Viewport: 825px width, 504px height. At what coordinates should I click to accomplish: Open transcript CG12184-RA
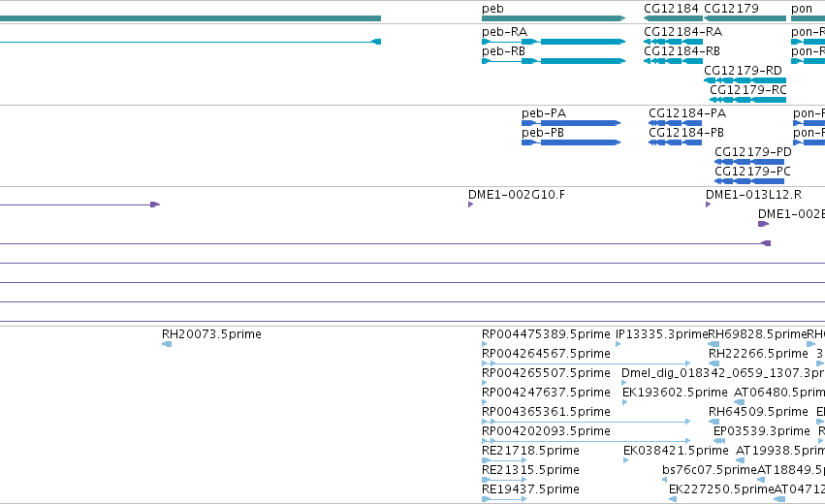682,32
